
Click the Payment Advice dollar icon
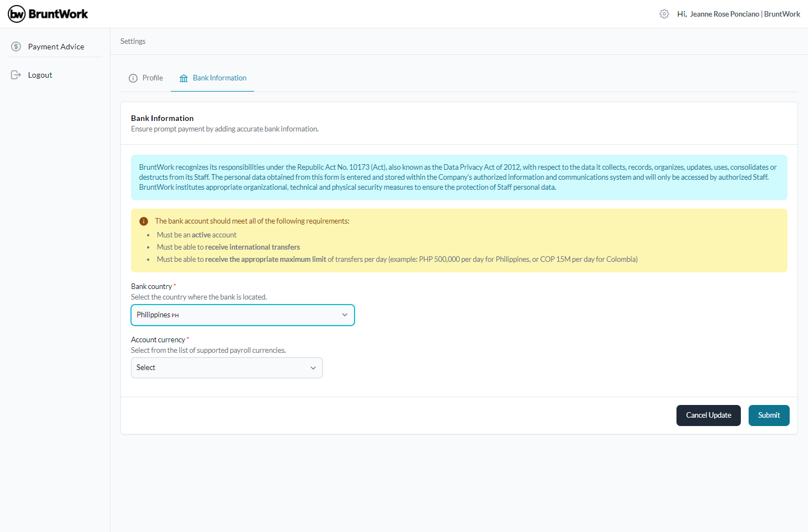coord(16,47)
